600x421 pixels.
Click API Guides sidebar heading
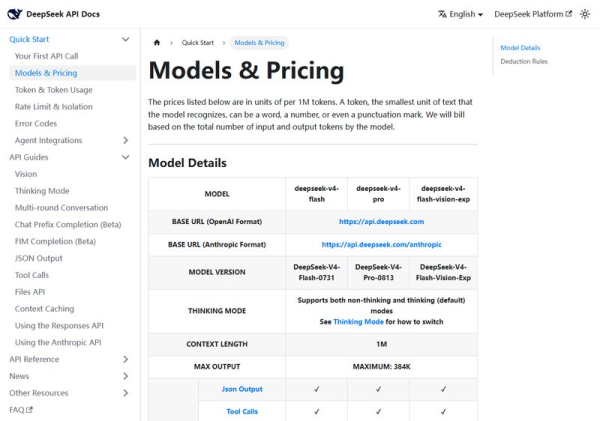point(29,157)
